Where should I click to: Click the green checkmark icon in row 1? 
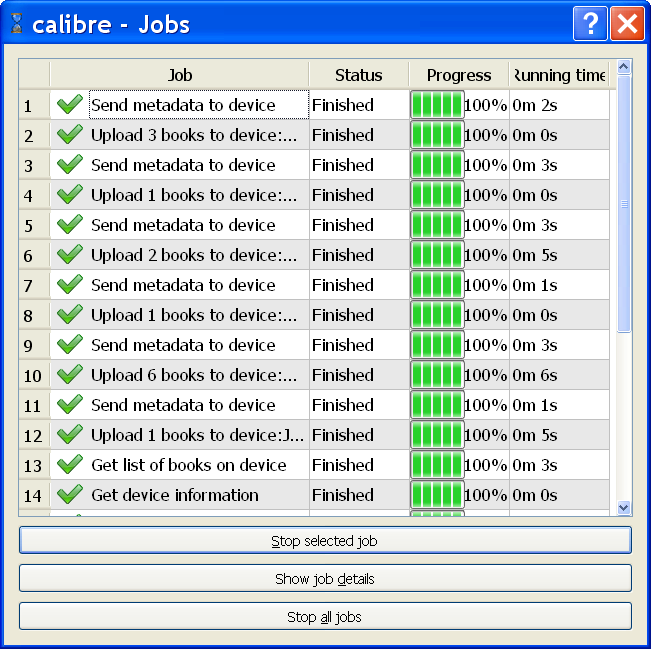point(70,104)
